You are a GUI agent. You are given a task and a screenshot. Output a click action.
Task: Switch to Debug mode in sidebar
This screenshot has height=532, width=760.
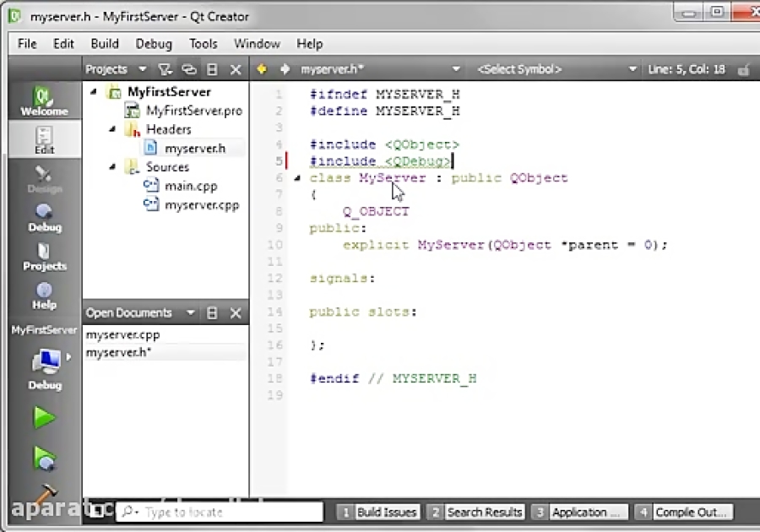(x=44, y=218)
